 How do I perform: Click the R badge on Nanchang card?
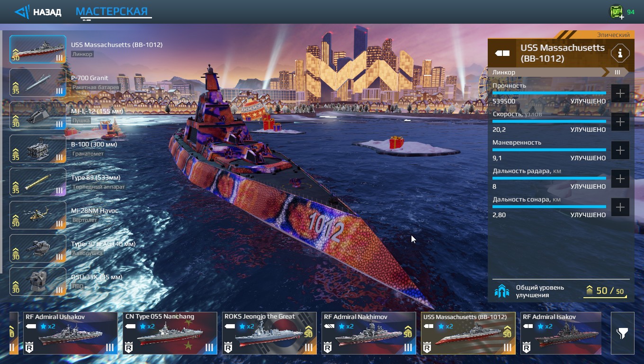pos(128,348)
